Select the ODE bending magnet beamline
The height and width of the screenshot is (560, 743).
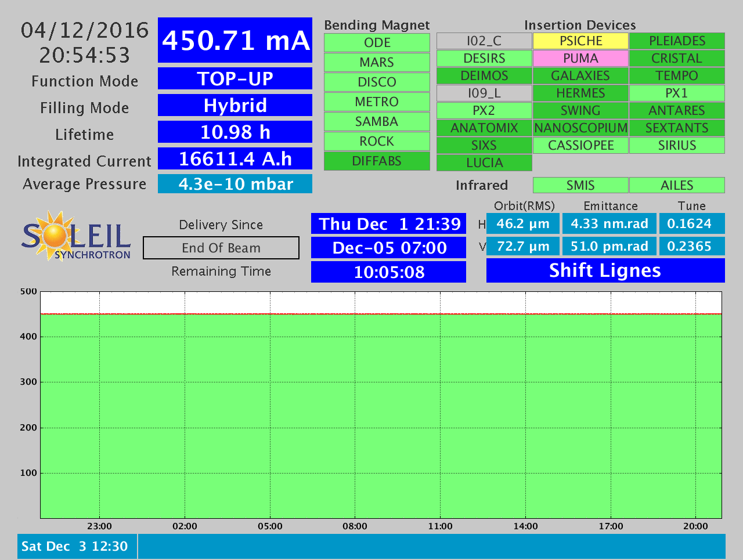[377, 42]
